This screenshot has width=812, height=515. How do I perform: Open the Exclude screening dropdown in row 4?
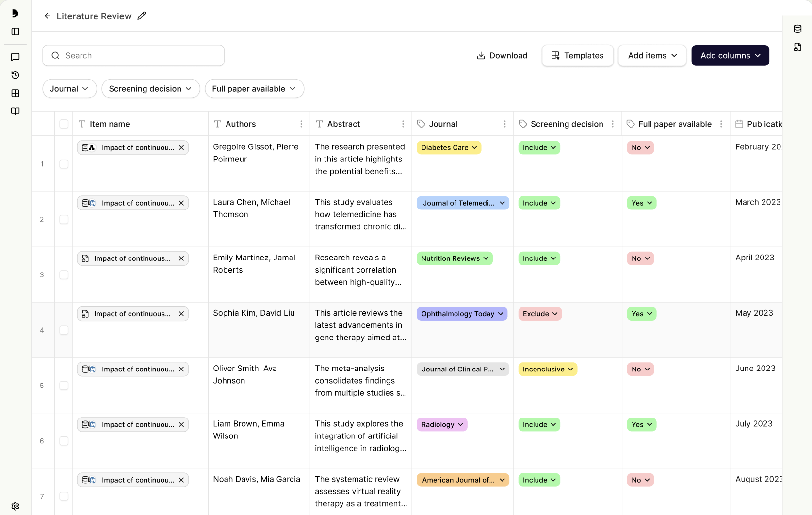(x=540, y=314)
